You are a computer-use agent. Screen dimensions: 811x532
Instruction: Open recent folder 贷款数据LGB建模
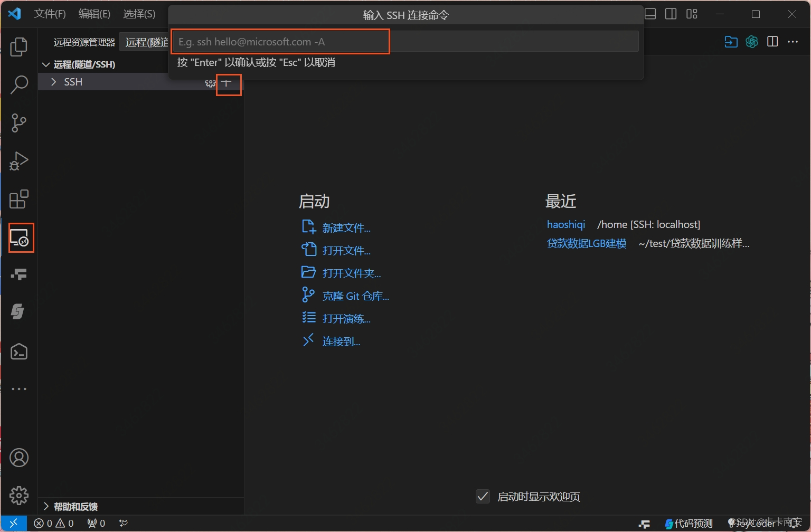click(x=587, y=243)
